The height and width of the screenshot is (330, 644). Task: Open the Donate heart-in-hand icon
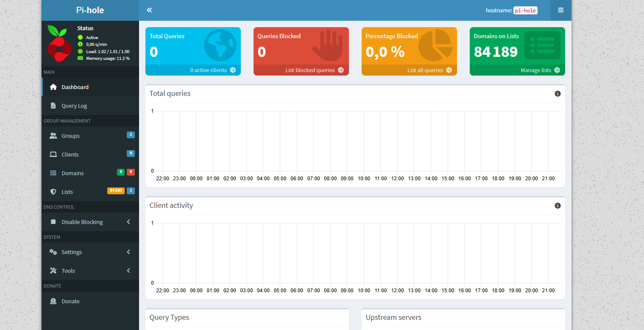(x=53, y=301)
